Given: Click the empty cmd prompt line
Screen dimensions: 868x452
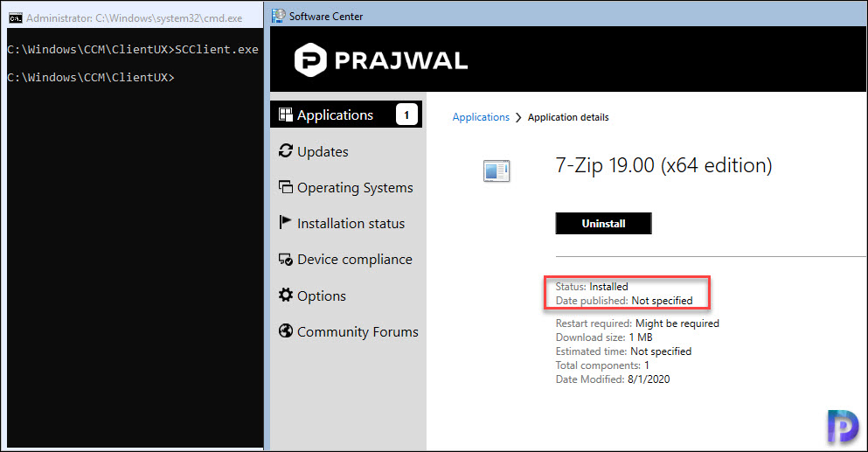Looking at the screenshot, I should [91, 77].
